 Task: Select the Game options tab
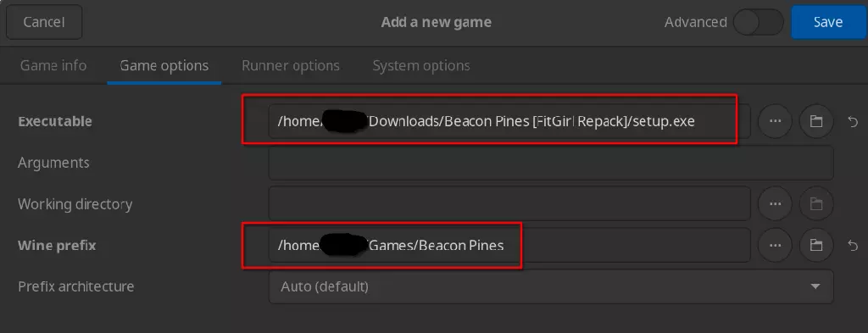pos(164,66)
